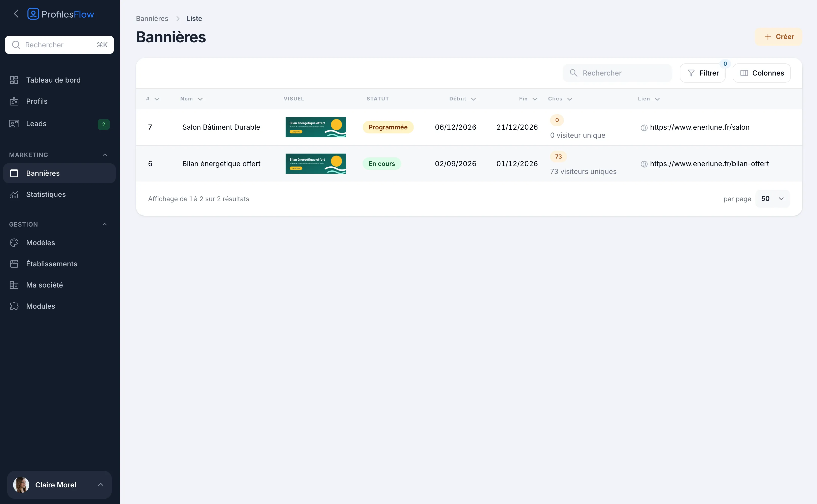Open the https://www.enerlune.fr/salon link
Image resolution: width=817 pixels, height=504 pixels.
(699, 127)
